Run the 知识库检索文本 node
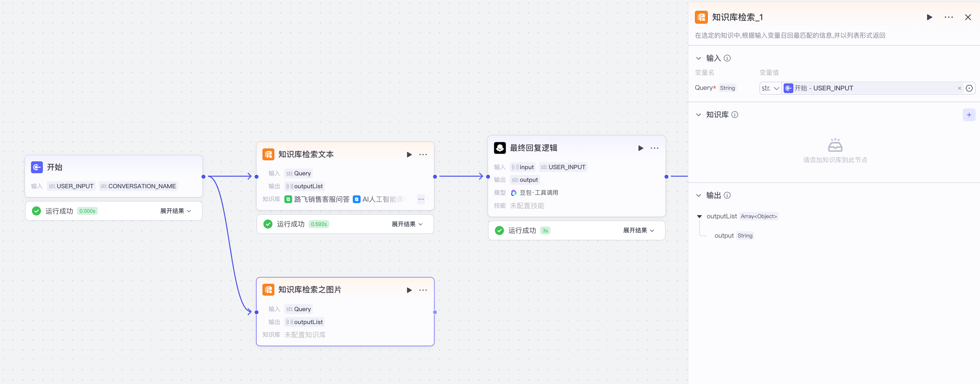 409,155
